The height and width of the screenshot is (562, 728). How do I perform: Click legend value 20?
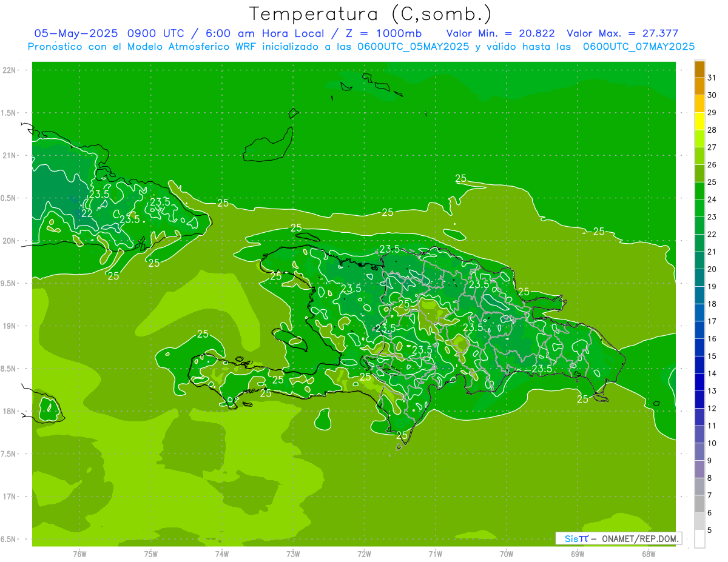(712, 269)
